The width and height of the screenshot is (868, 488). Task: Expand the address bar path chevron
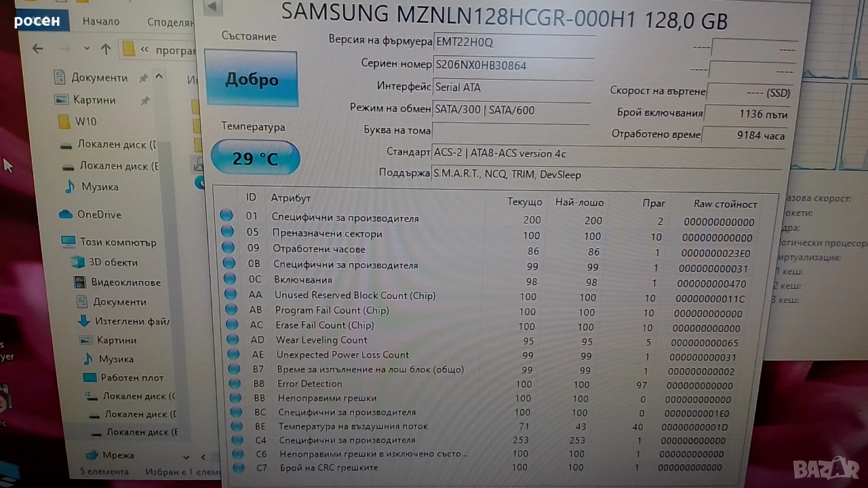tap(145, 49)
